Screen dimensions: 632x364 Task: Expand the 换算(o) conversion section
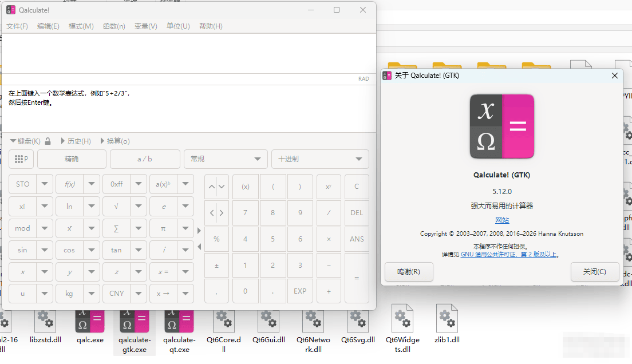tap(115, 141)
